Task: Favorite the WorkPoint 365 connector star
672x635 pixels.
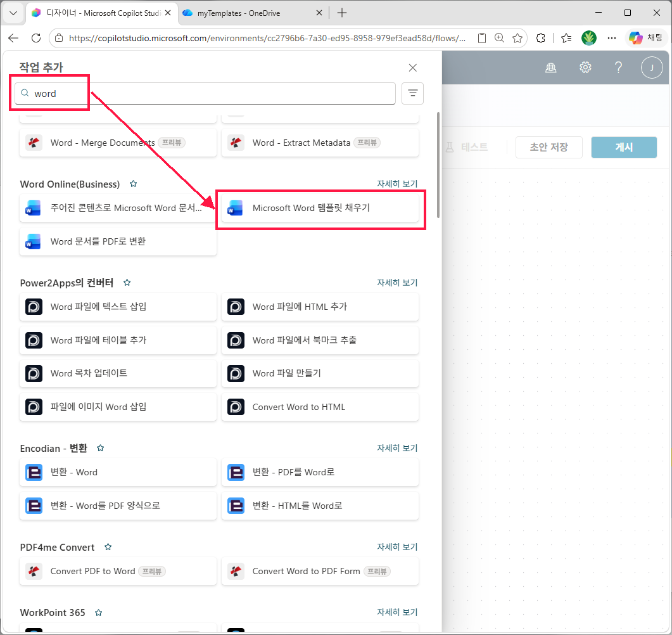Action: click(x=98, y=613)
